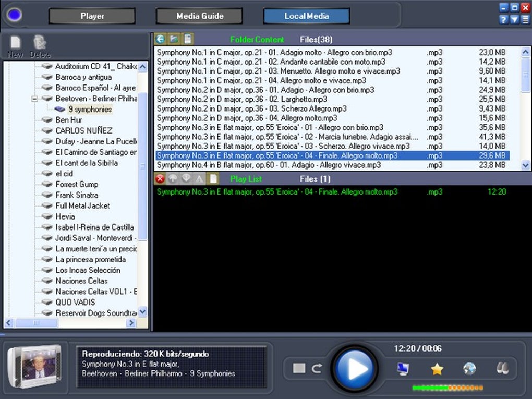Select the Naciones Celtas folder
This screenshot has width=532, height=399.
pyautogui.click(x=81, y=281)
